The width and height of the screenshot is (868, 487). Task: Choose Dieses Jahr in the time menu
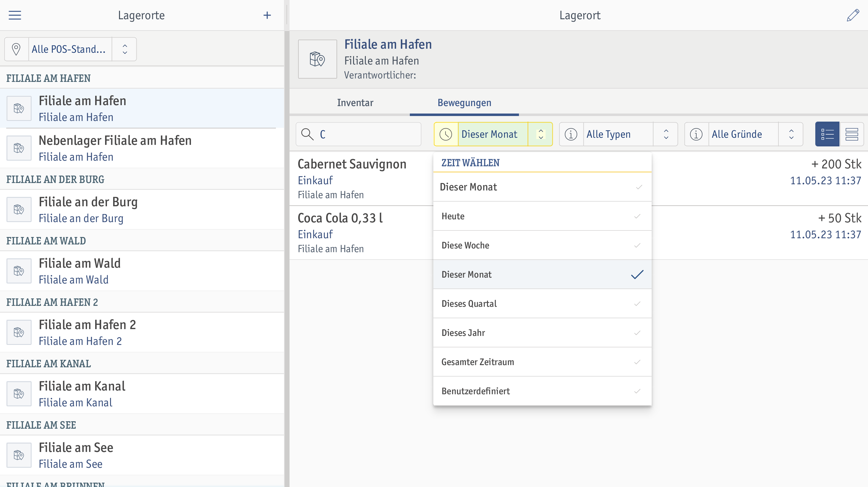coord(542,333)
